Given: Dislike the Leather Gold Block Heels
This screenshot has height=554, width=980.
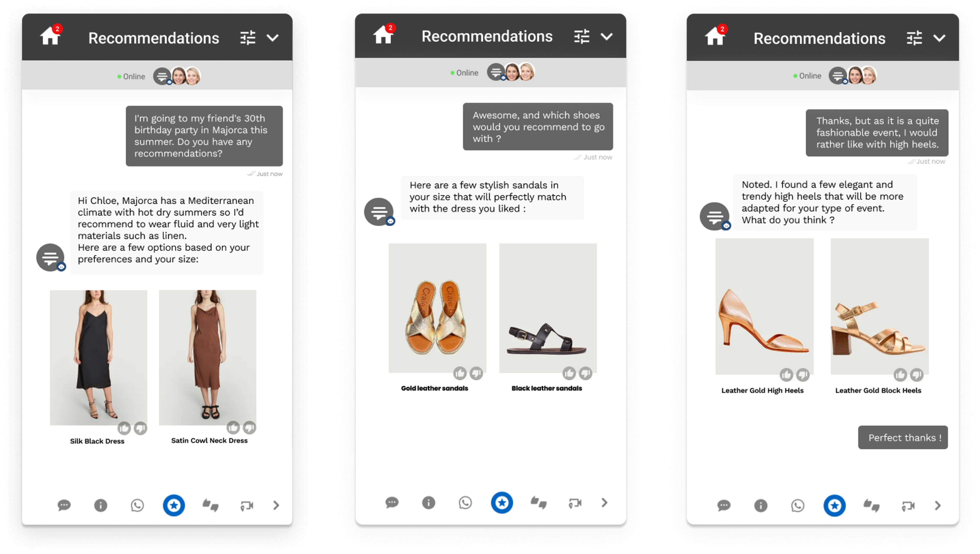Looking at the screenshot, I should (917, 375).
